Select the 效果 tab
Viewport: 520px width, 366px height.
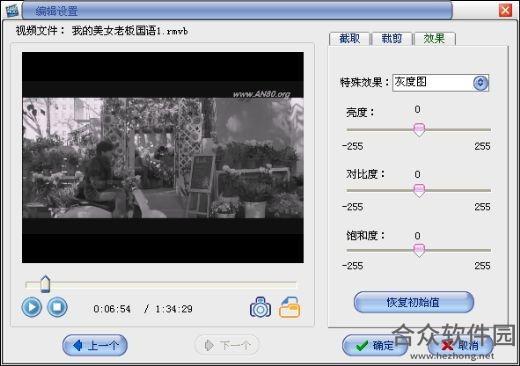[x=434, y=39]
